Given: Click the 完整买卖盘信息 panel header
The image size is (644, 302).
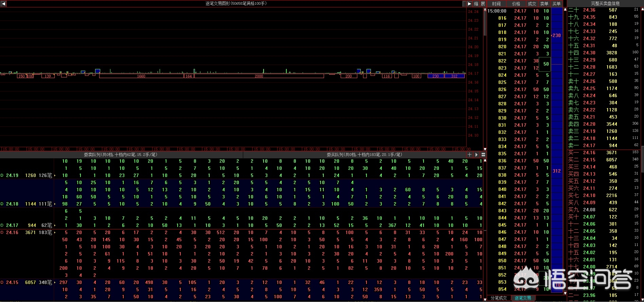Looking at the screenshot, I should coord(605,3).
